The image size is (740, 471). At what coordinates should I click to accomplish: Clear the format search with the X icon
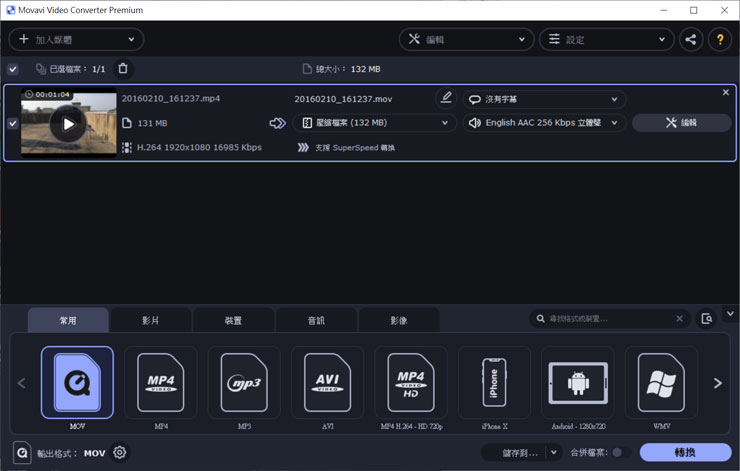coord(679,319)
